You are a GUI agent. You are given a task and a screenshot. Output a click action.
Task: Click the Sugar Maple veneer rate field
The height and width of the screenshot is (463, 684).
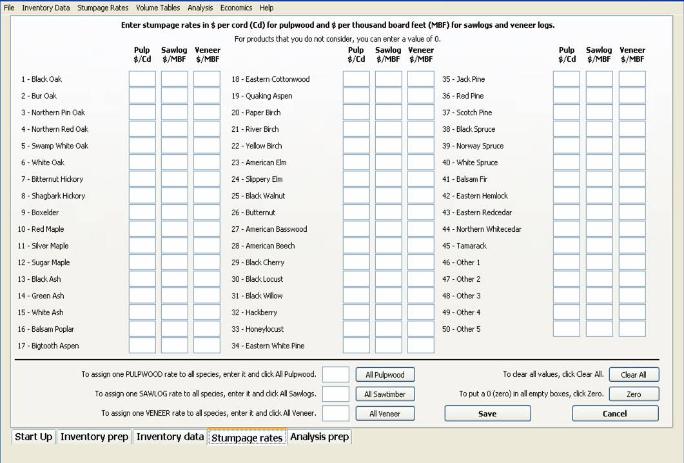(x=206, y=262)
